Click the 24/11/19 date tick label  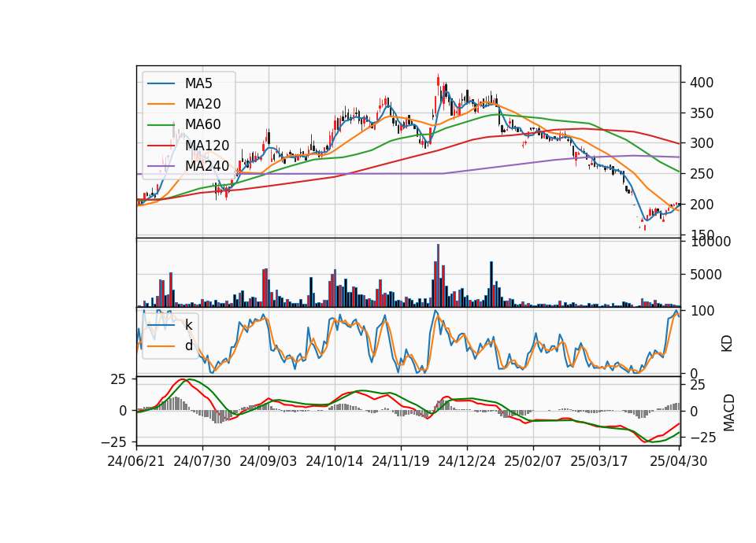(x=401, y=461)
